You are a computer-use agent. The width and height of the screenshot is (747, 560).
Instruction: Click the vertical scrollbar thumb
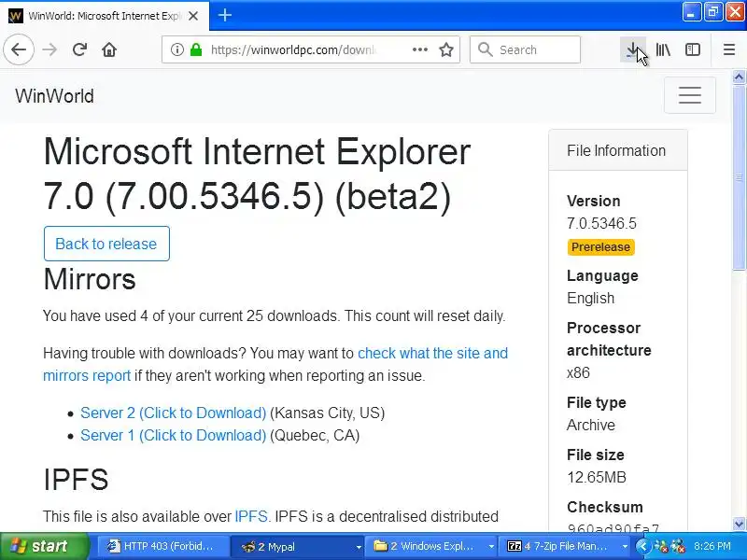[739, 176]
